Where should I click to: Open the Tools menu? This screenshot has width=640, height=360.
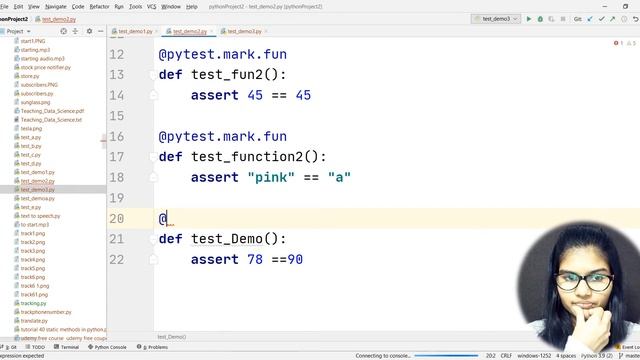135,7
